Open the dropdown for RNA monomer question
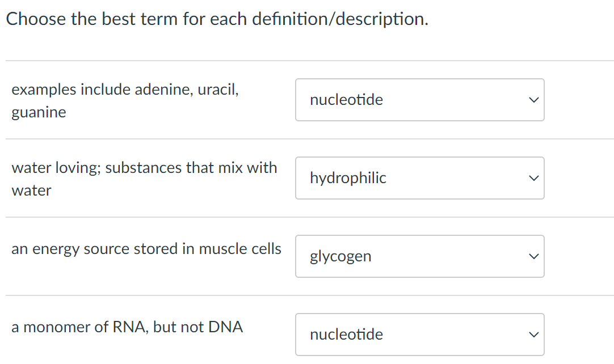This screenshot has height=364, width=614. [419, 335]
